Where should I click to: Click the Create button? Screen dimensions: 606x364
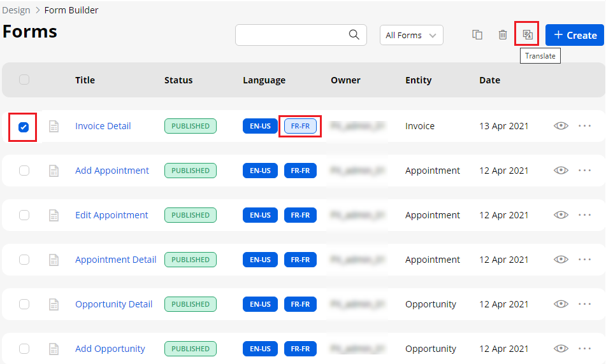coord(574,35)
